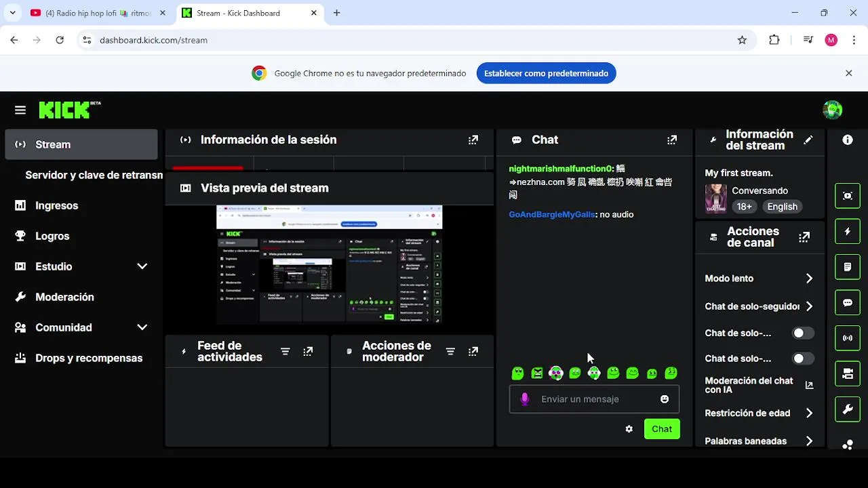The width and height of the screenshot is (868, 488).
Task: Click the Conversando category thumbnail
Action: pos(715,199)
